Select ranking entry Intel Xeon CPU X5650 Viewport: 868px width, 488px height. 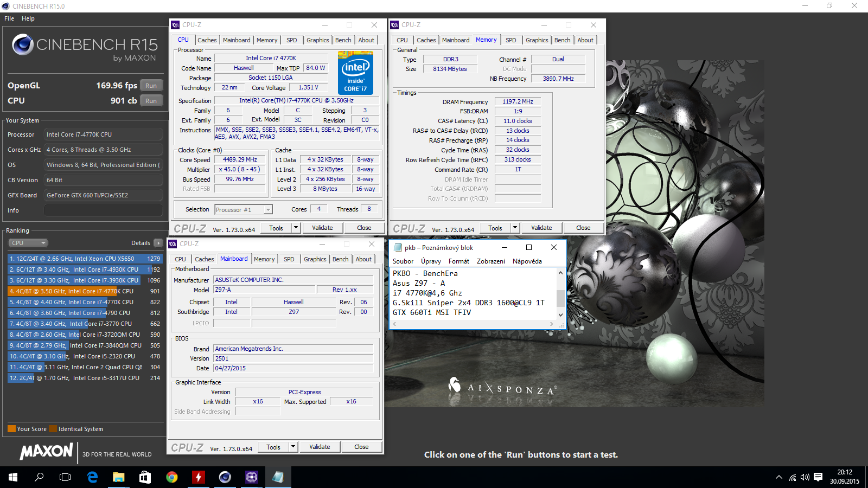[x=85, y=259]
